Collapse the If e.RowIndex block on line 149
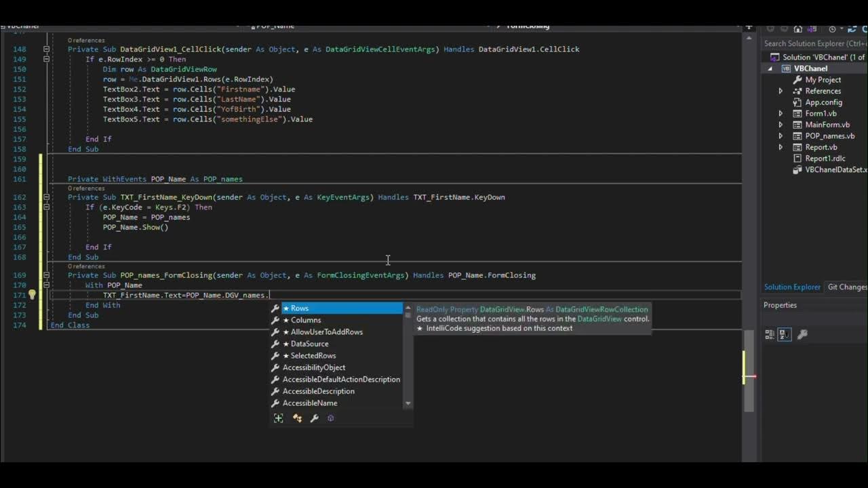Image resolution: width=868 pixels, height=488 pixels. pyautogui.click(x=46, y=60)
